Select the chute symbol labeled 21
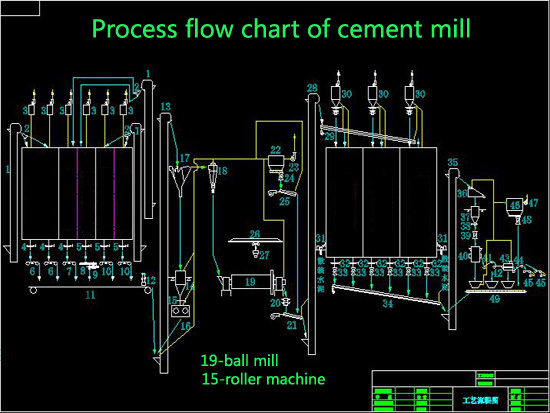This screenshot has width=550, height=413. tap(286, 316)
